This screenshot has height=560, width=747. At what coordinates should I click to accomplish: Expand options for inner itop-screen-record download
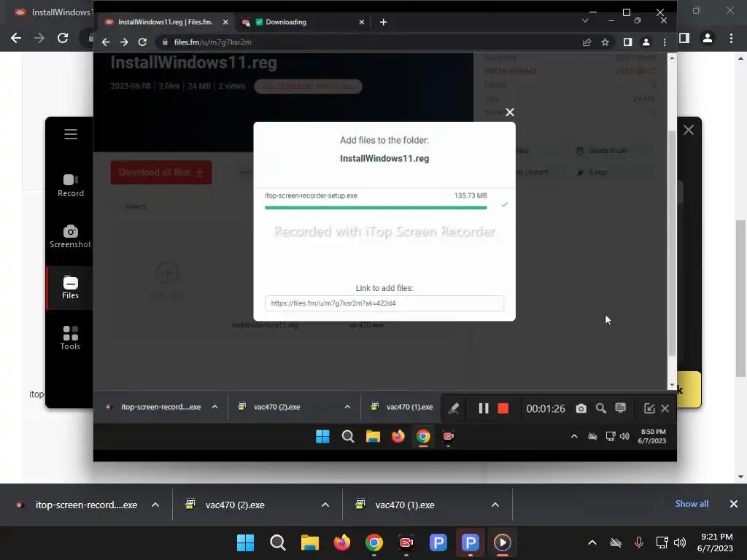point(215,407)
